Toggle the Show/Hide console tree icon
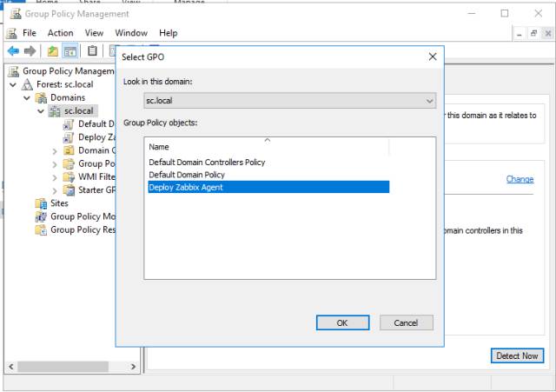 coord(69,51)
